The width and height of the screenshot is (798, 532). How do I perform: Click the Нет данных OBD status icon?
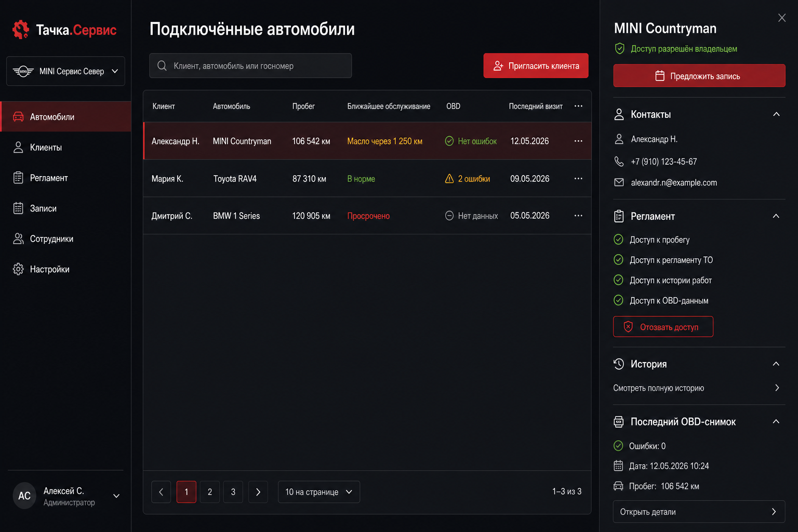point(449,216)
